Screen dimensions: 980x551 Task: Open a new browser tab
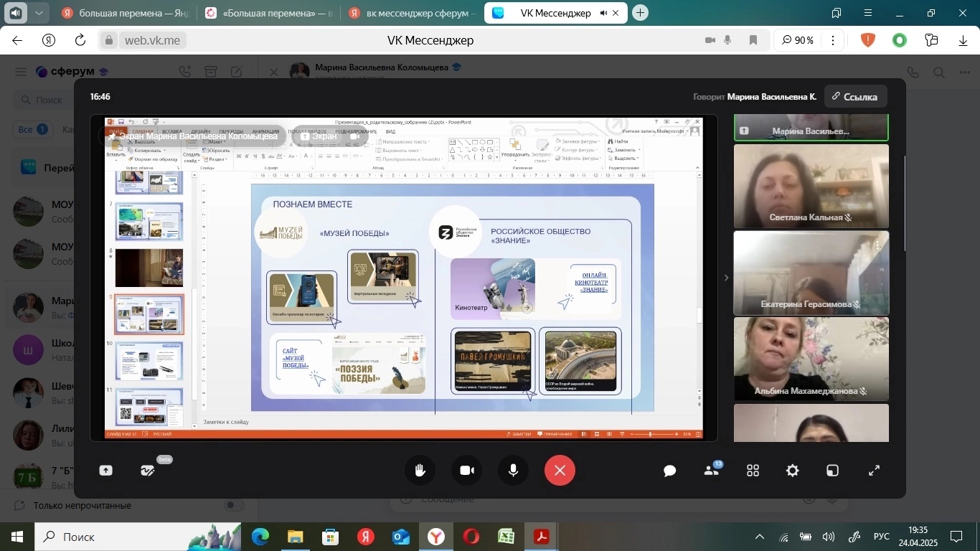pyautogui.click(x=641, y=13)
